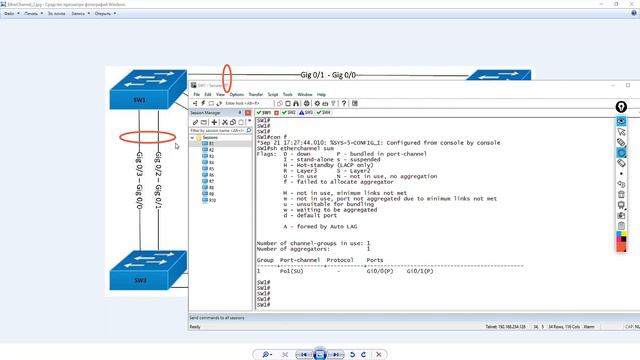
Task: Click the undo arrow in annotation toolbar
Action: click(x=621, y=184)
